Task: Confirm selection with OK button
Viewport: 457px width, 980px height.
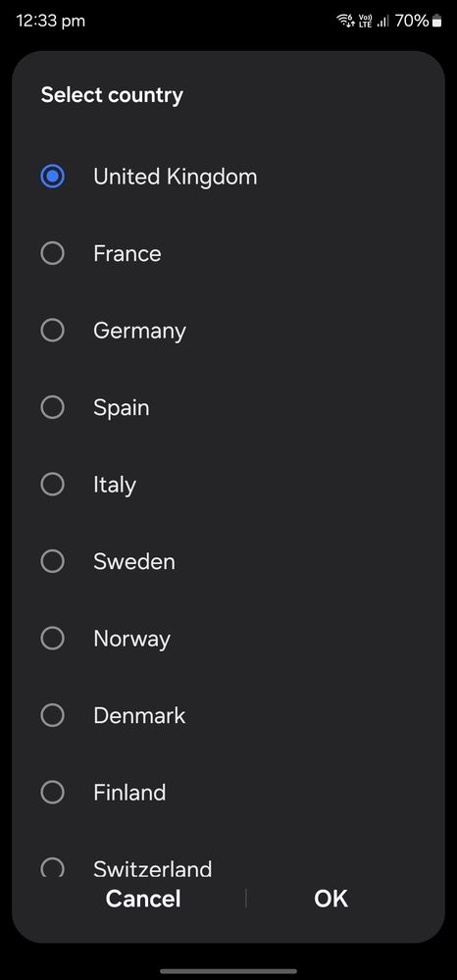Action: (330, 899)
